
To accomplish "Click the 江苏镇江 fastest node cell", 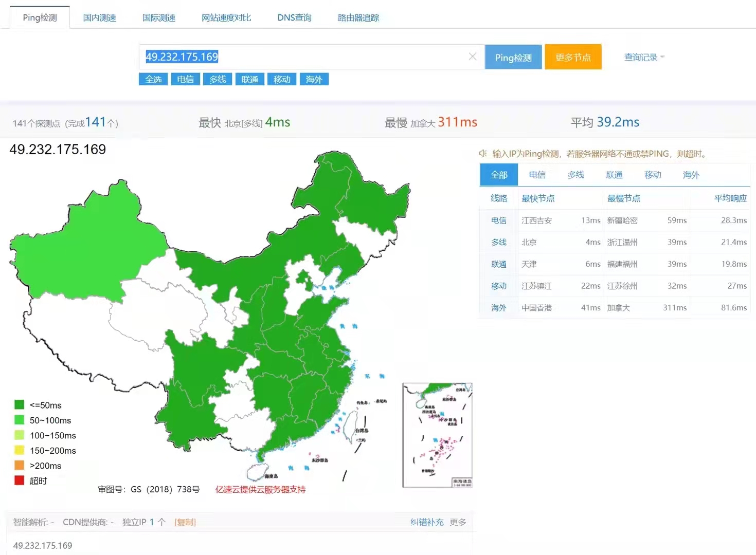I will pos(536,286).
